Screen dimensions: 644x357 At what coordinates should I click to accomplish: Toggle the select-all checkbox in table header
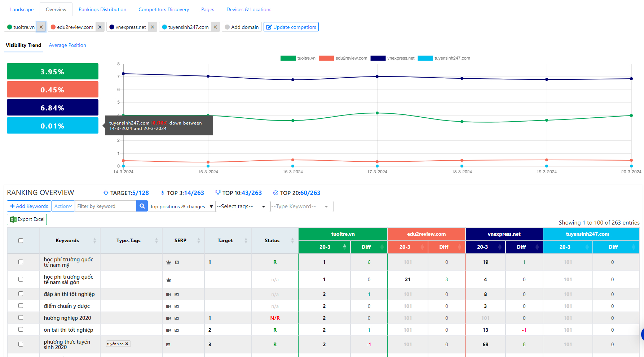coord(21,241)
